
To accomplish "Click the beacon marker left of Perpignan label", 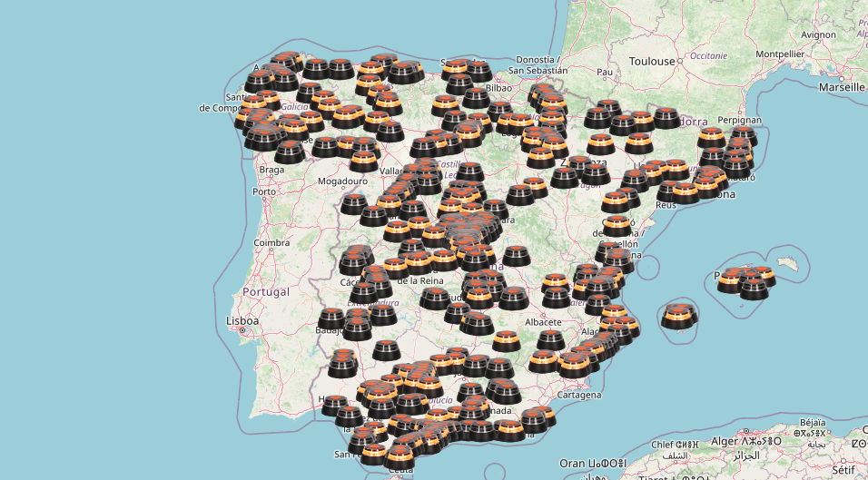I will click(711, 137).
